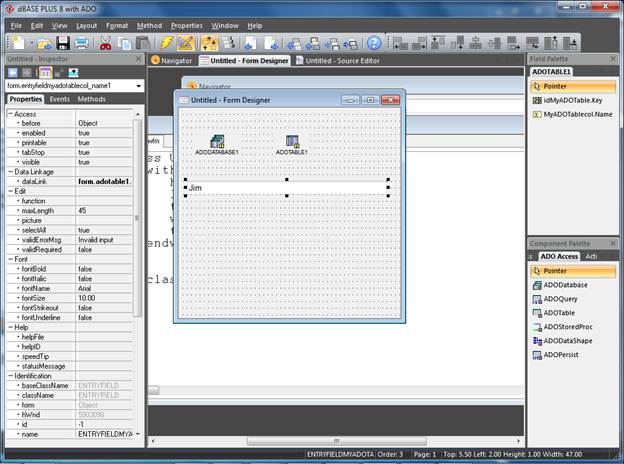This screenshot has width=624, height=464.
Task: Click the Print toolbar icon
Action: (81, 43)
